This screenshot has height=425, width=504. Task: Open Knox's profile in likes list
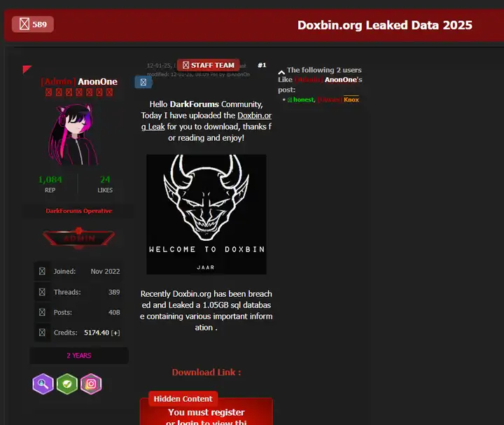click(351, 99)
